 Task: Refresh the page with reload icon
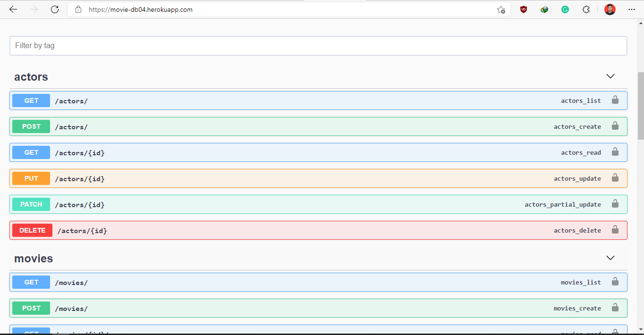(55, 9)
